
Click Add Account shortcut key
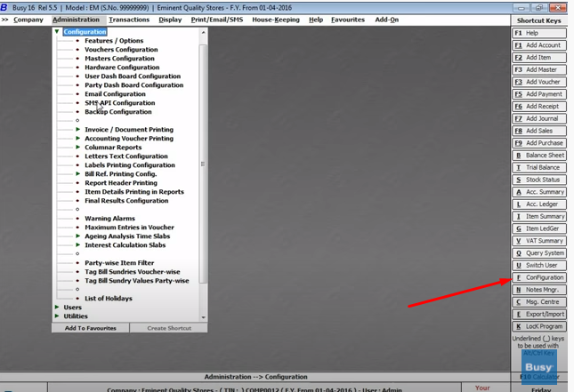(x=539, y=45)
